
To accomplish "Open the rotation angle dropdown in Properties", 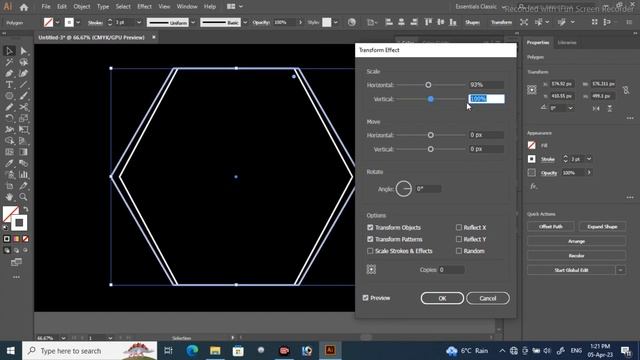I will click(x=570, y=108).
